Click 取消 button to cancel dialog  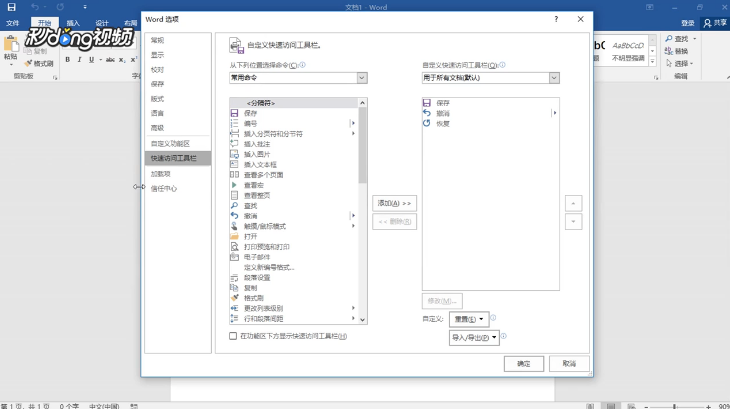pyautogui.click(x=569, y=364)
